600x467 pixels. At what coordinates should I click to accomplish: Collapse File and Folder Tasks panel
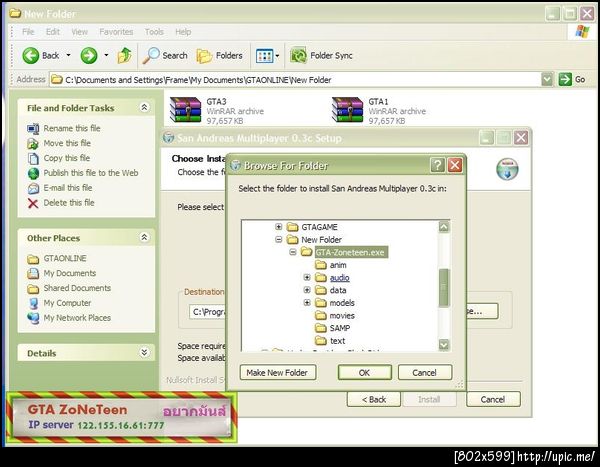144,108
